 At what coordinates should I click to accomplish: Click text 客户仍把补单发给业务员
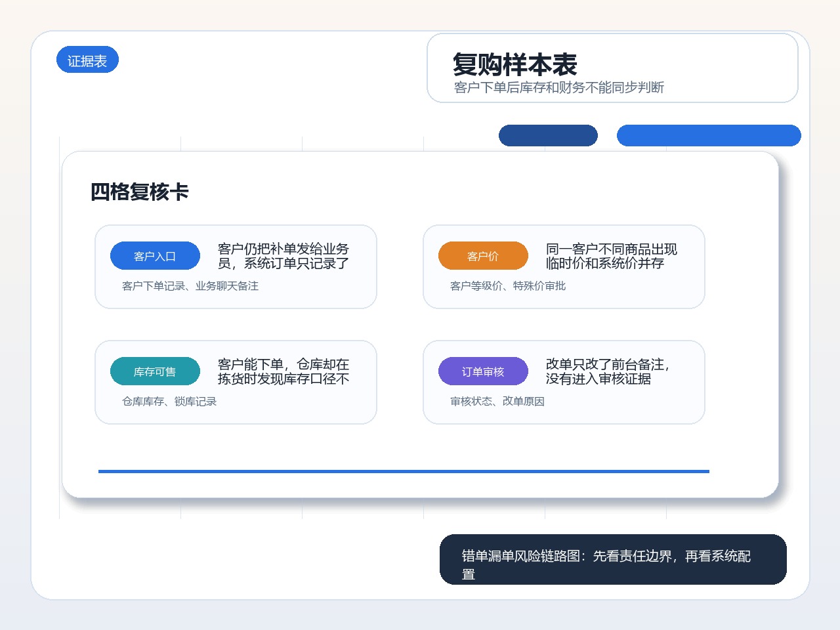coord(283,256)
